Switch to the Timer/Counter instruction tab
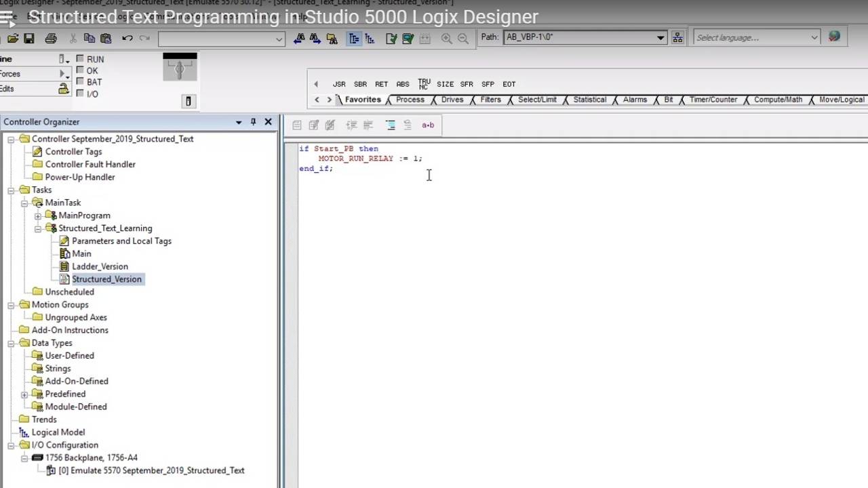 pyautogui.click(x=713, y=100)
